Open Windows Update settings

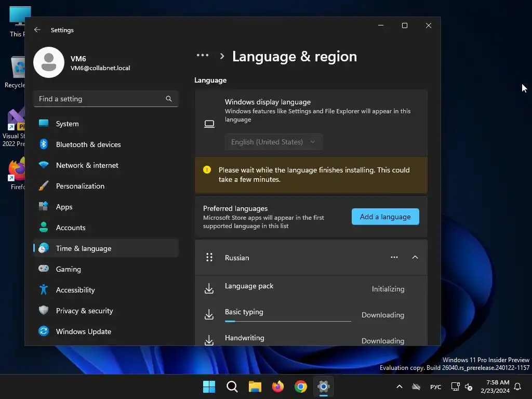pyautogui.click(x=106, y=331)
